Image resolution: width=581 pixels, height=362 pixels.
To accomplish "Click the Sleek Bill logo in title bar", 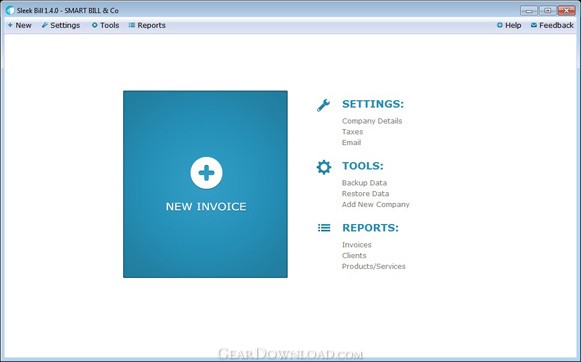I will pyautogui.click(x=10, y=10).
